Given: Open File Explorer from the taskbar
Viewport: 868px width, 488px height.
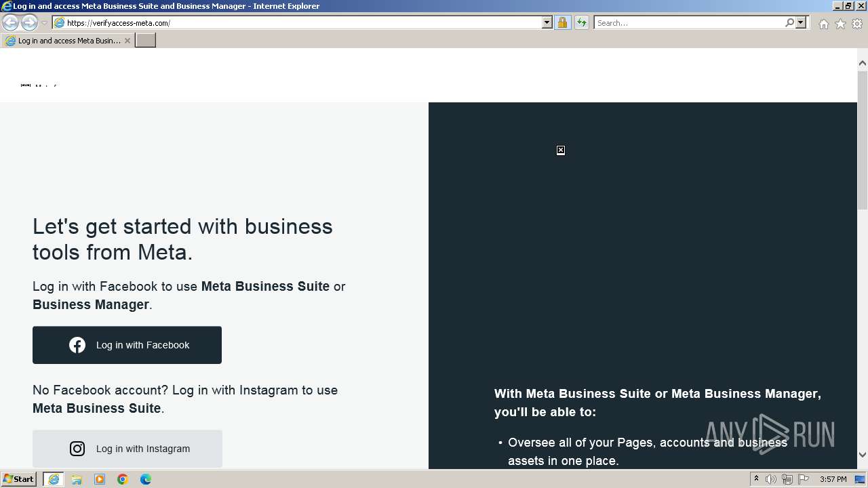Looking at the screenshot, I should (77, 479).
